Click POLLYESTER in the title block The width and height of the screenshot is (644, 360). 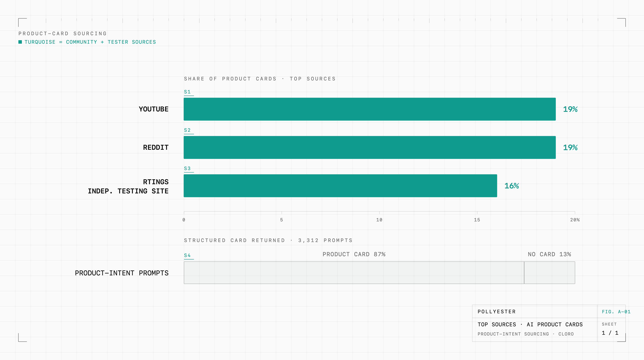(497, 312)
